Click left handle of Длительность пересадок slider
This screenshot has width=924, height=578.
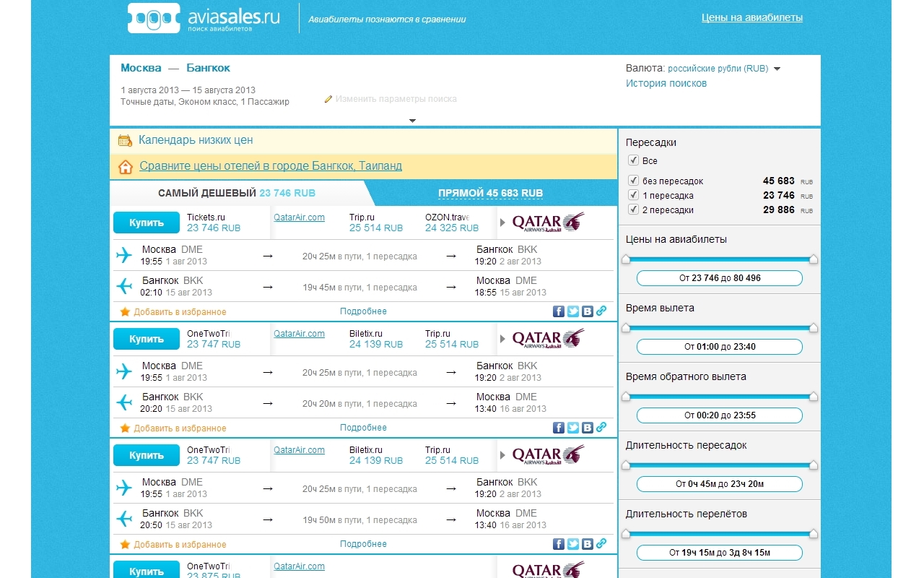626,465
